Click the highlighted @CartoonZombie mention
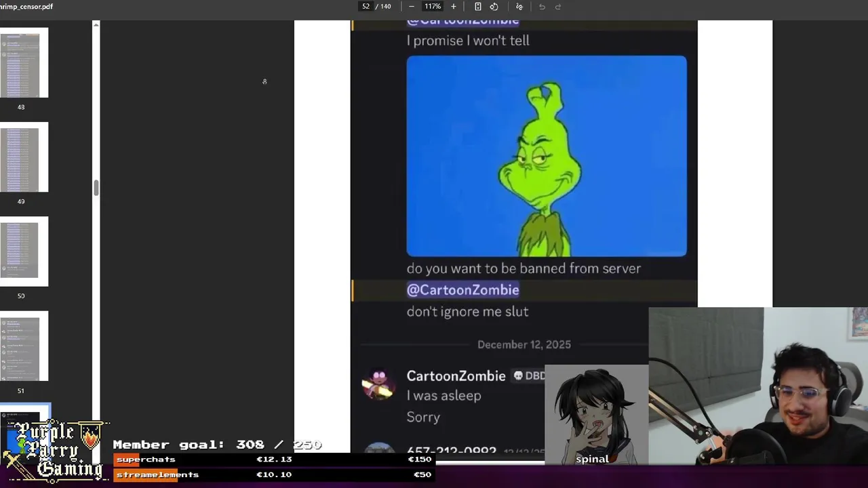The width and height of the screenshot is (868, 488). point(462,290)
